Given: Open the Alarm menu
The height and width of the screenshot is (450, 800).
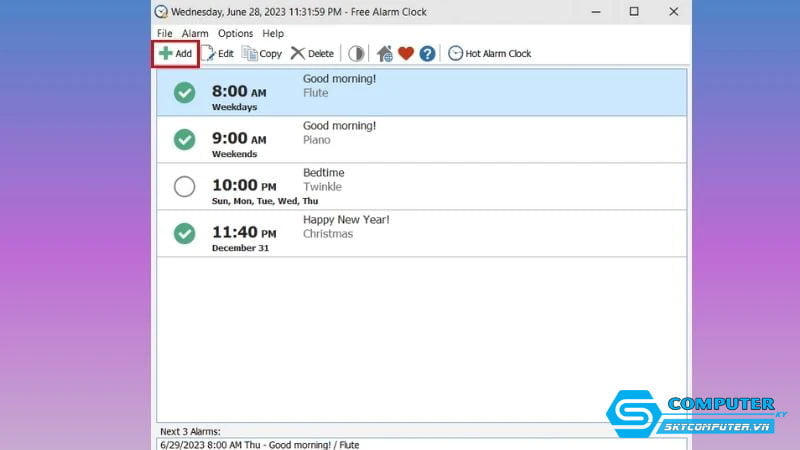Looking at the screenshot, I should [195, 33].
